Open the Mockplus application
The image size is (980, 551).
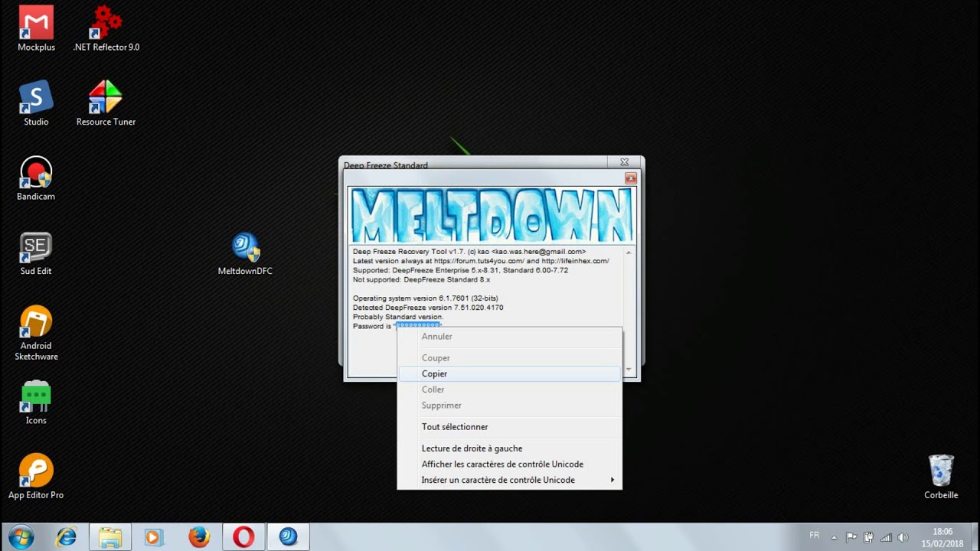[35, 21]
